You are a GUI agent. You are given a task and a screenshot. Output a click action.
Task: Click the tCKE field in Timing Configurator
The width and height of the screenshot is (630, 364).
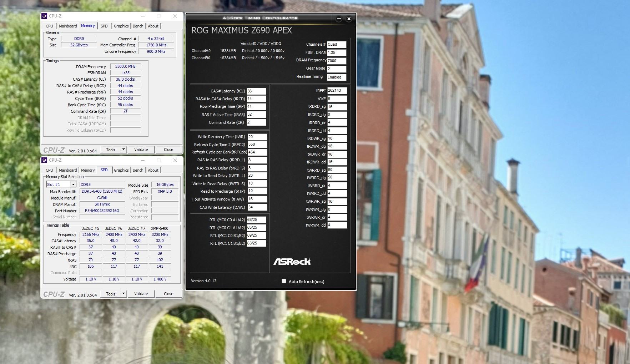point(337,99)
